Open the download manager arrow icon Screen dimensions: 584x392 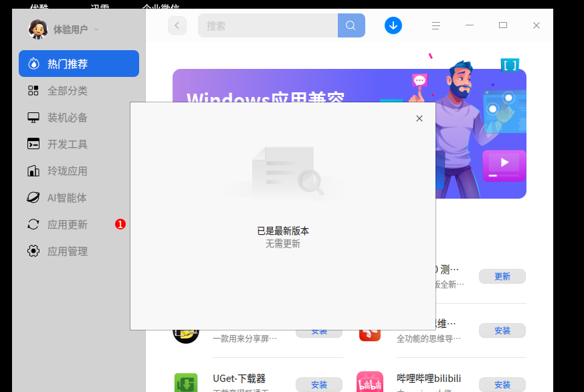(393, 25)
